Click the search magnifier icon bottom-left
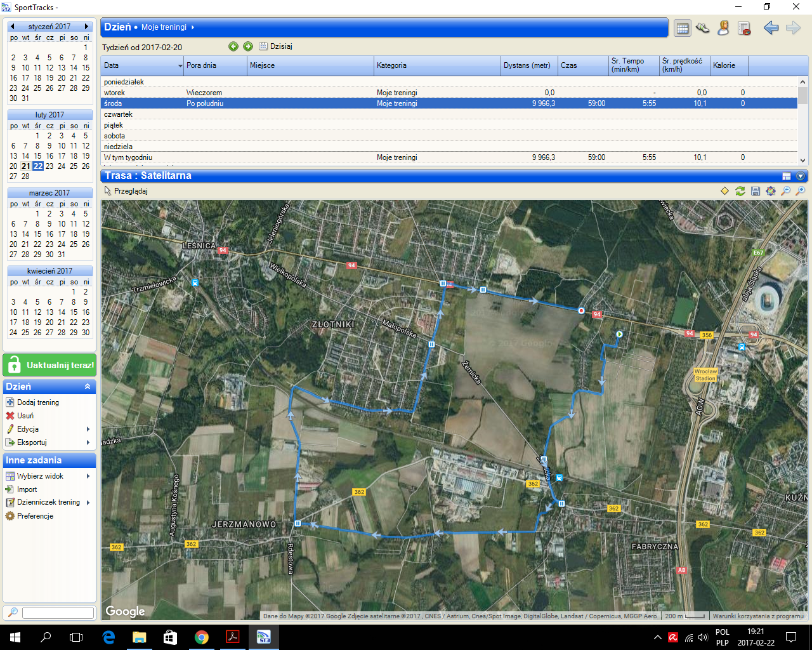Viewport: 812px width, 650px height. click(11, 613)
